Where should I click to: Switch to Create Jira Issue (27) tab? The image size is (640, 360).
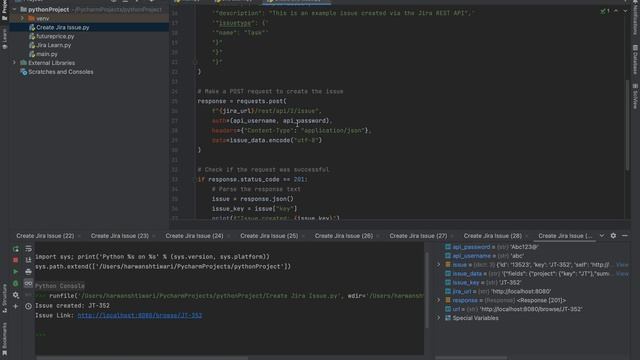pyautogui.click(x=418, y=236)
